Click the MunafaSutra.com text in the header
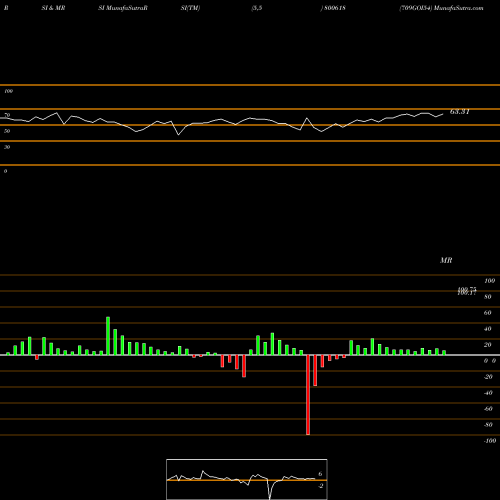Screen dimensions: 500x500 pos(459,8)
